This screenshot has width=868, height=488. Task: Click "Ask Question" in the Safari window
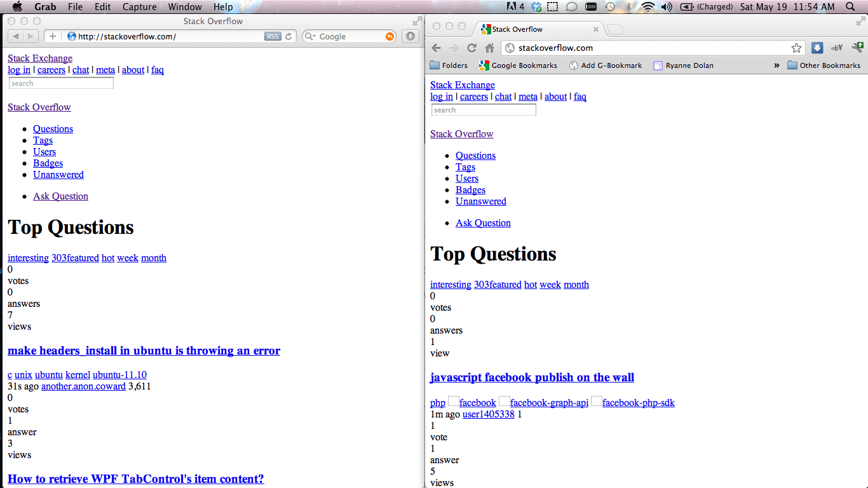pos(60,196)
